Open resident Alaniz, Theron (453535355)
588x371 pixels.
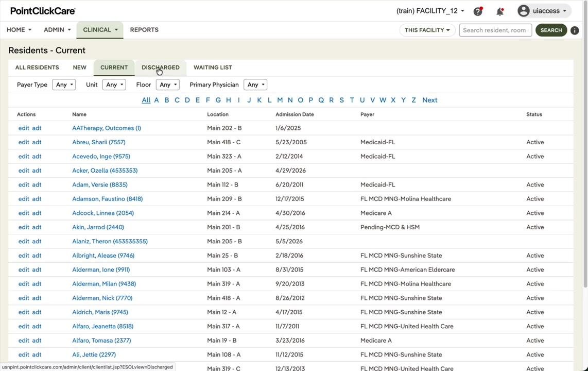[x=110, y=241]
